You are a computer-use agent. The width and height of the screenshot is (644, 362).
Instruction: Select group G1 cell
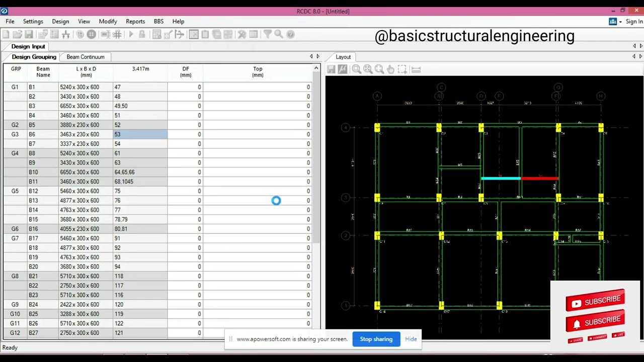click(15, 87)
